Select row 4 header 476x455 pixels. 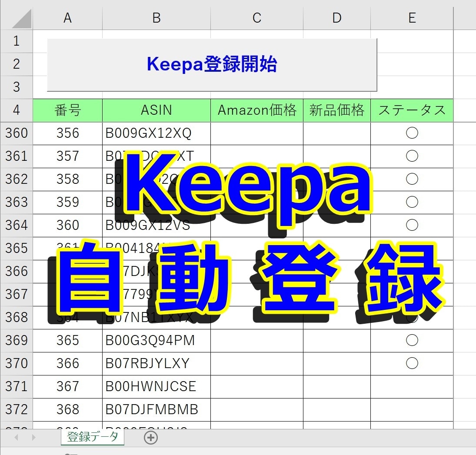(x=17, y=110)
